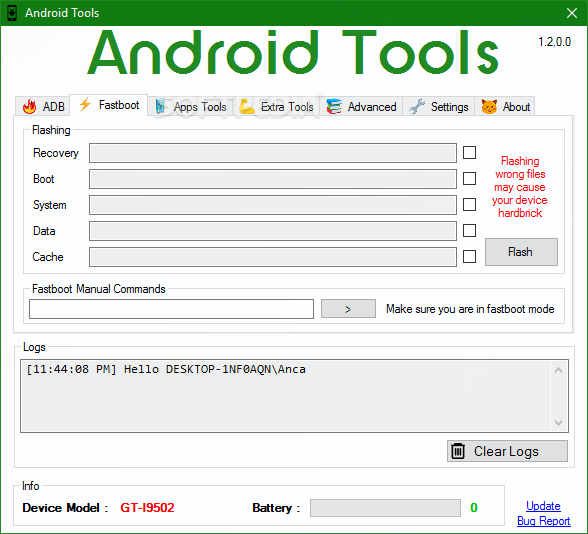Open the Extra Tools tab
This screenshot has width=588, height=534.
[x=277, y=106]
